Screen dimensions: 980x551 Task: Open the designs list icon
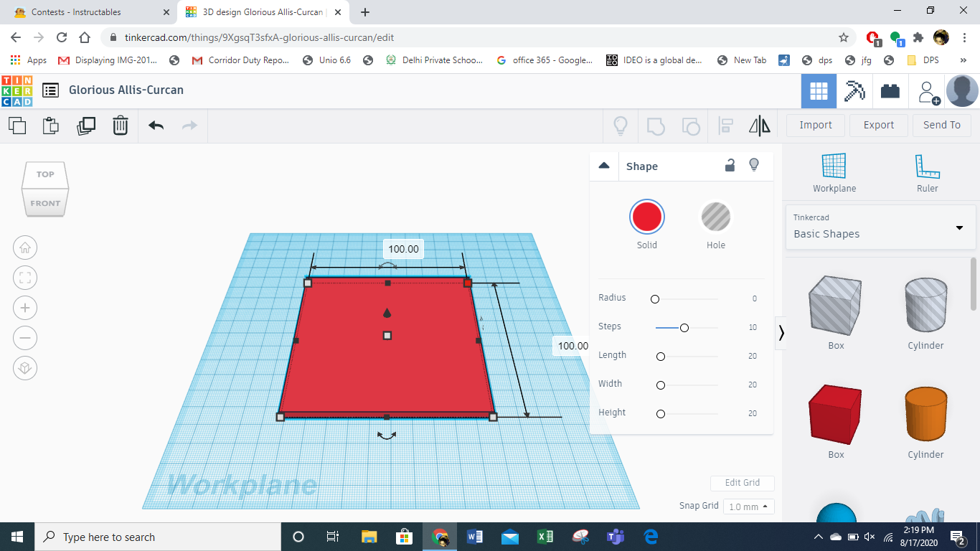(x=50, y=90)
